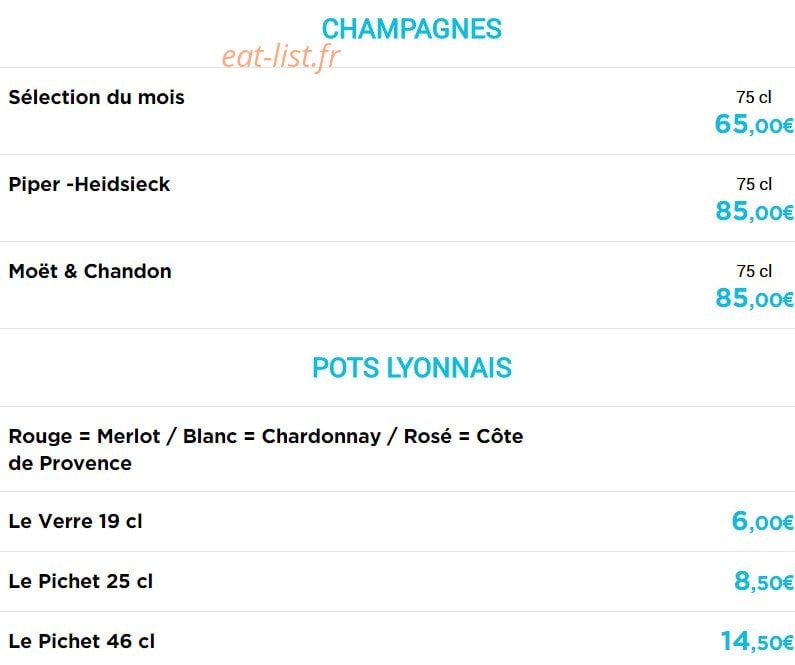Click the 65,00€ price
Viewport: 795px width, 665px height.
point(754,124)
